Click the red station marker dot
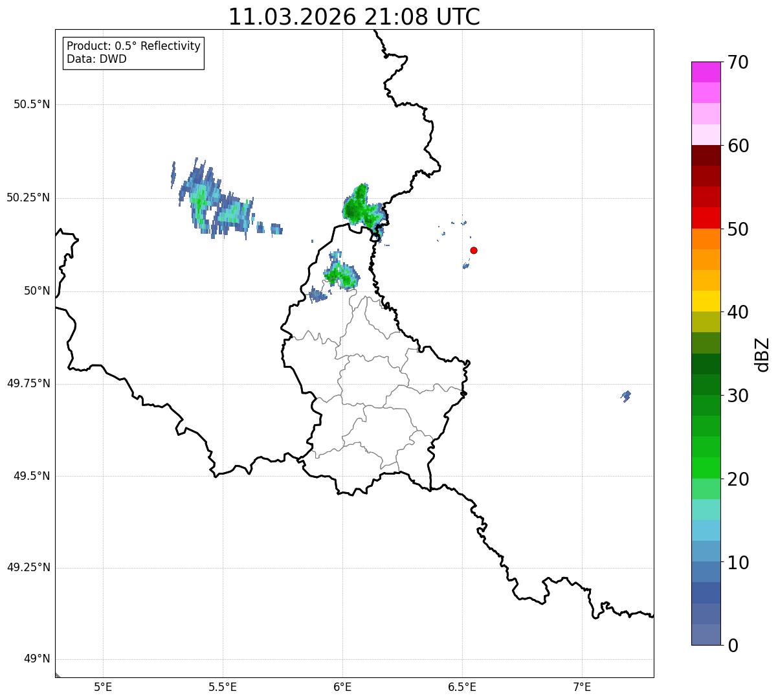 coord(474,250)
